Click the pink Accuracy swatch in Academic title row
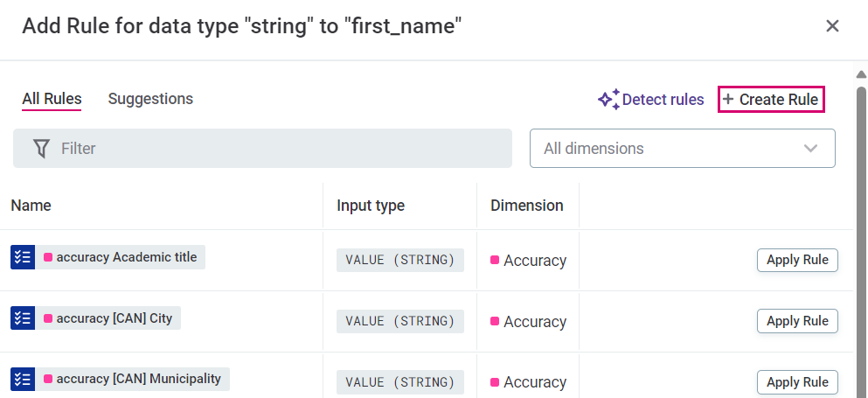 495,260
